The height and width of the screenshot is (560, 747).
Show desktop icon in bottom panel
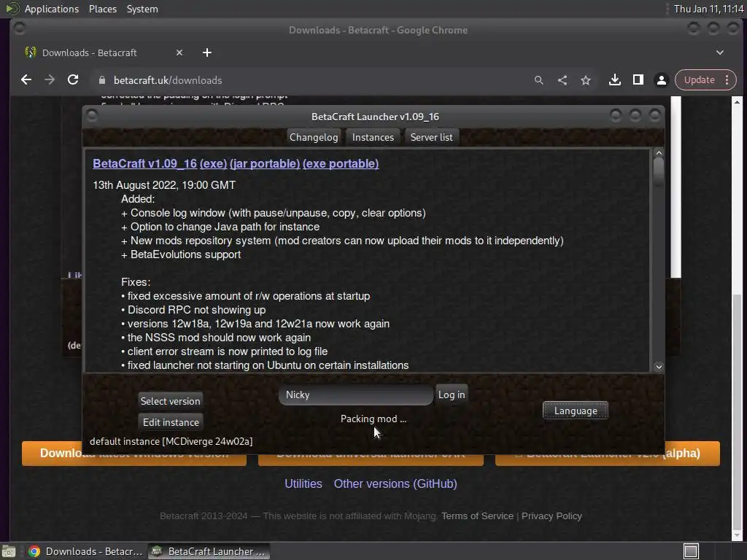point(9,551)
